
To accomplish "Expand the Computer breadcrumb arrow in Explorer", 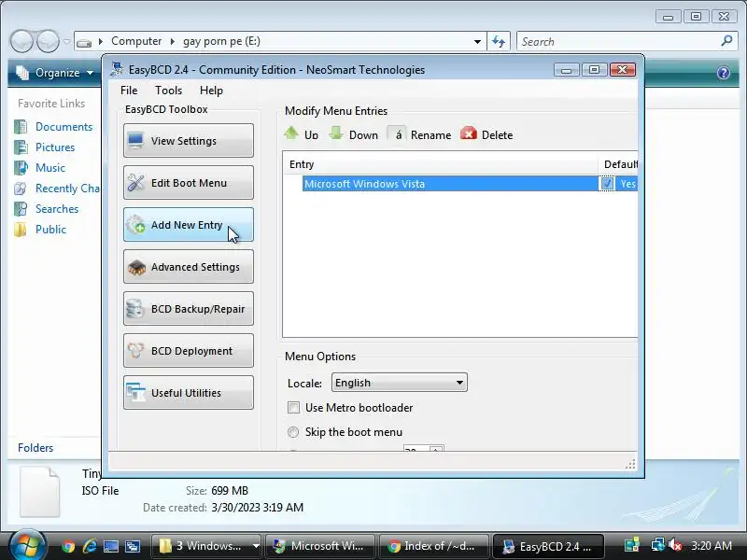I will 173,41.
